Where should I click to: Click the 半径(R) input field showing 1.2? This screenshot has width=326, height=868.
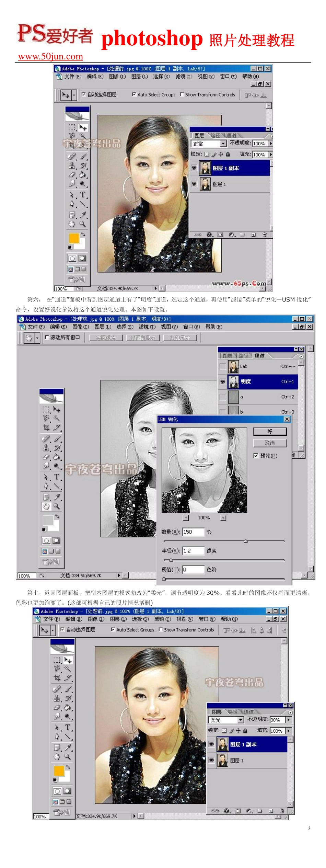tap(194, 551)
